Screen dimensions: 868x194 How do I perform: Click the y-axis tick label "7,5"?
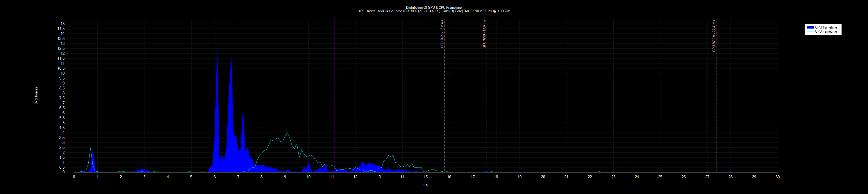[62, 98]
